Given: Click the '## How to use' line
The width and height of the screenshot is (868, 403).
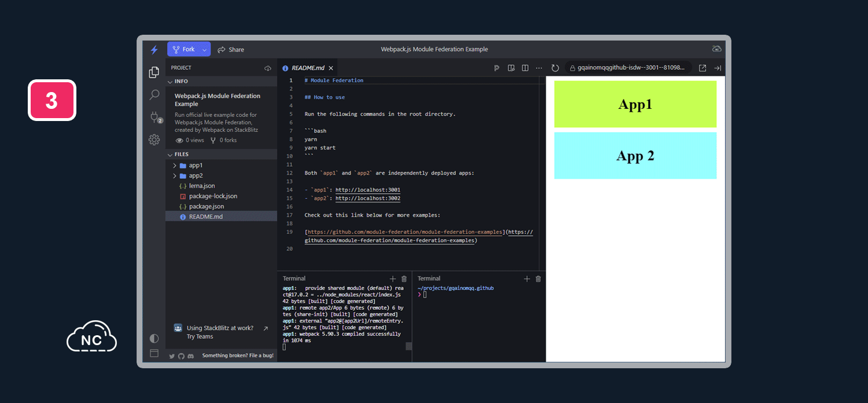Looking at the screenshot, I should (x=325, y=97).
